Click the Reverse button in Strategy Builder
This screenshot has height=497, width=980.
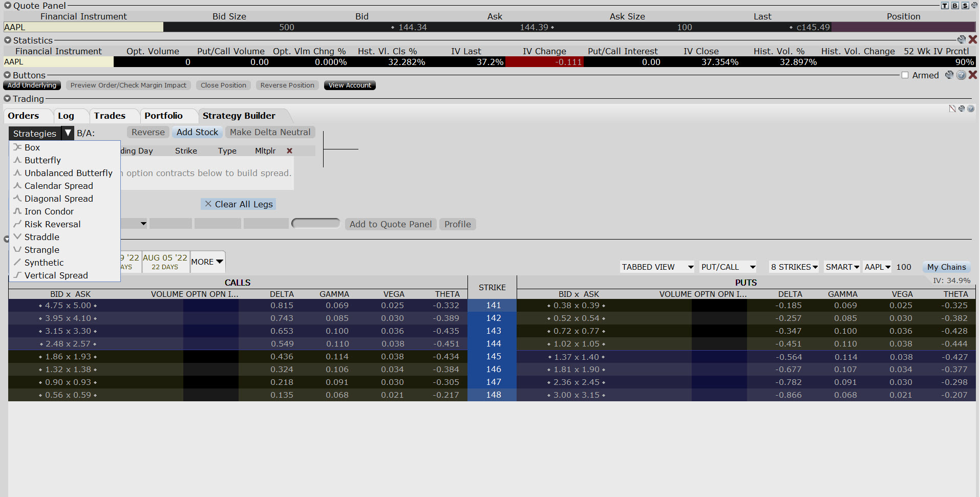(x=148, y=132)
